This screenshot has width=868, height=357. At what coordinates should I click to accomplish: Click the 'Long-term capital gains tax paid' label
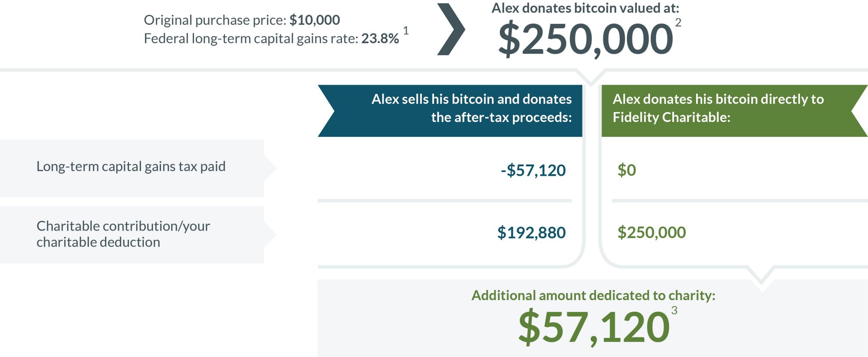pos(131,166)
